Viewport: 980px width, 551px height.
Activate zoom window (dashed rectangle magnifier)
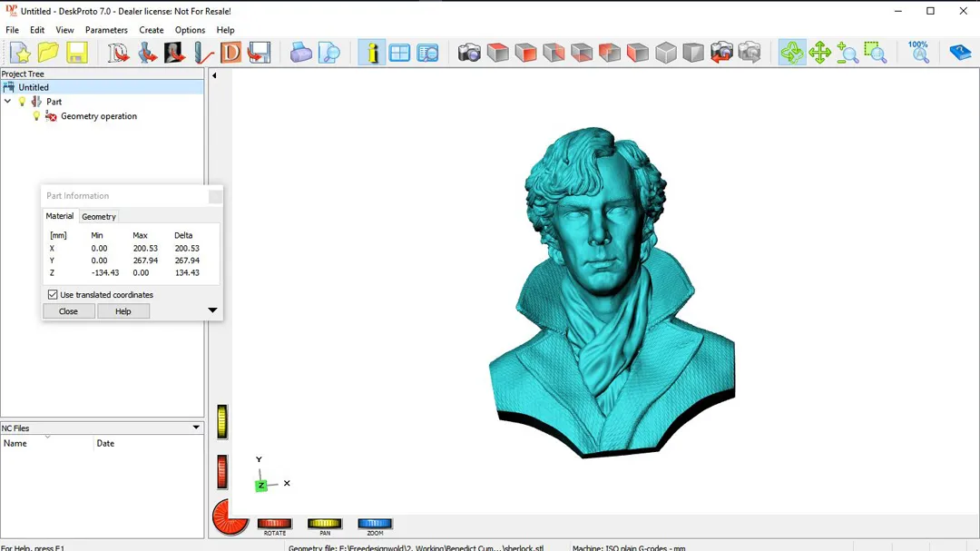(876, 53)
